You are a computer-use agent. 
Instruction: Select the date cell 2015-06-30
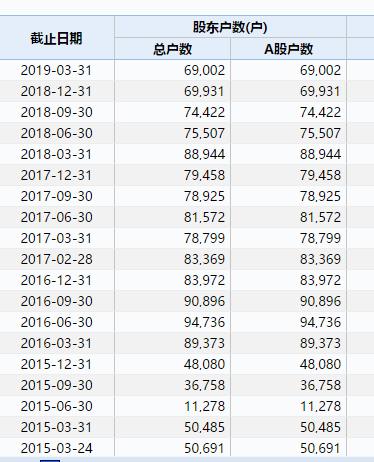pyautogui.click(x=56, y=406)
